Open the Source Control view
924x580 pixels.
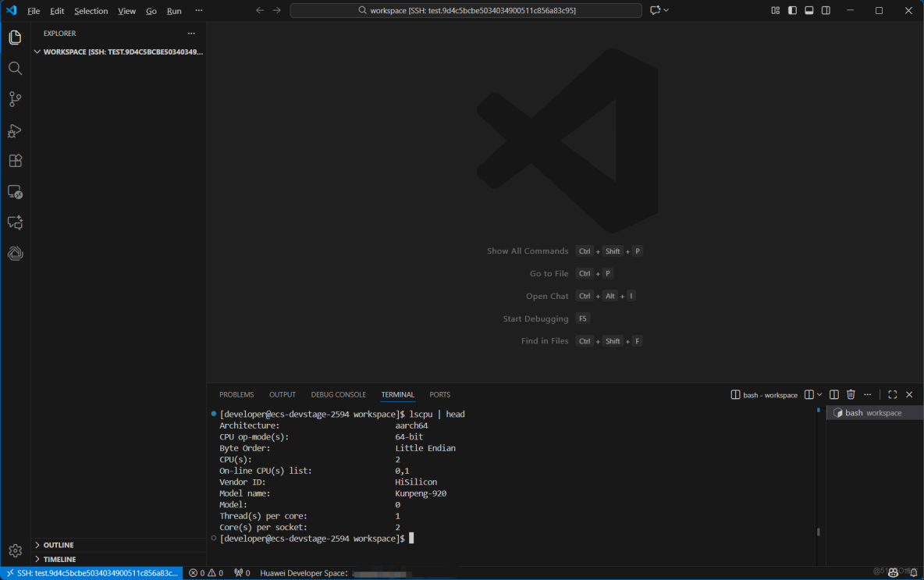click(x=16, y=99)
